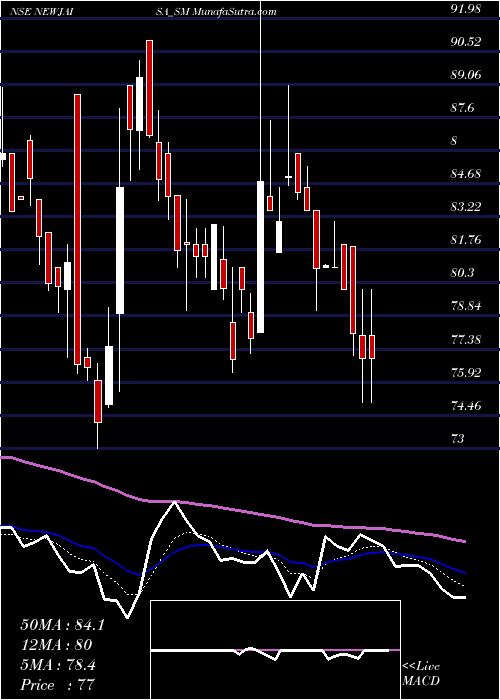Click the 89.06 price axis label

pyautogui.click(x=466, y=75)
